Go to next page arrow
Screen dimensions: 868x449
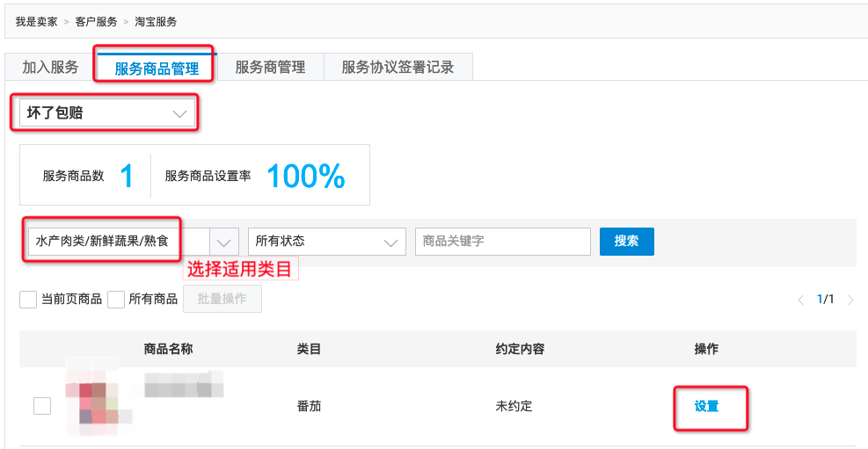851,301
